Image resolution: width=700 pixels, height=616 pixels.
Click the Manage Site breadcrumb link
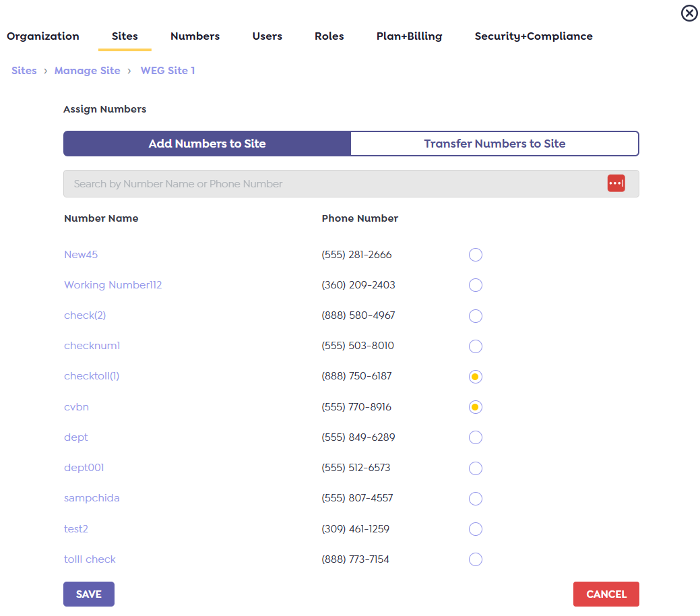click(88, 71)
